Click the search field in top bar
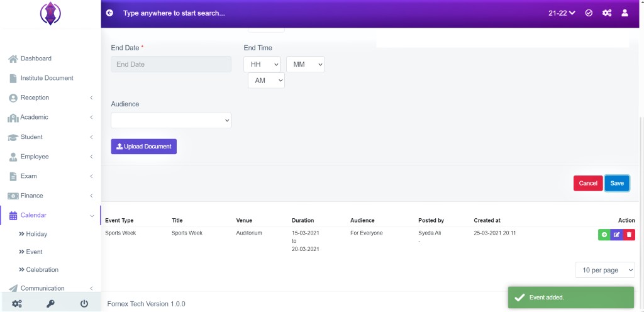 click(174, 13)
